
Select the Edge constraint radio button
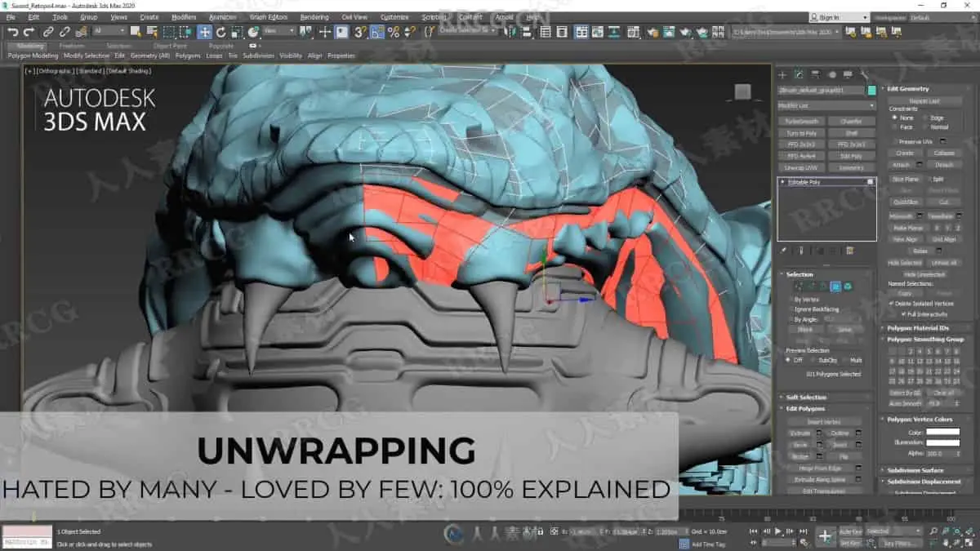tap(925, 118)
